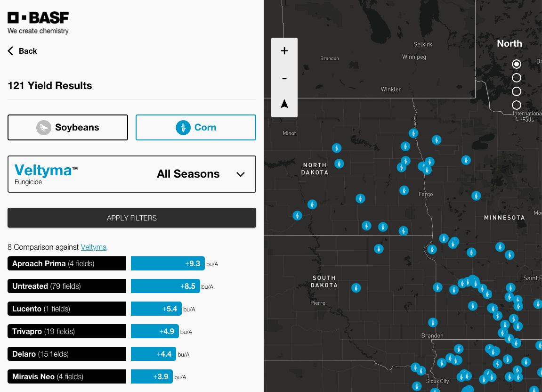Reset map bearing with compass arrow
This screenshot has width=542, height=392.
click(x=284, y=104)
